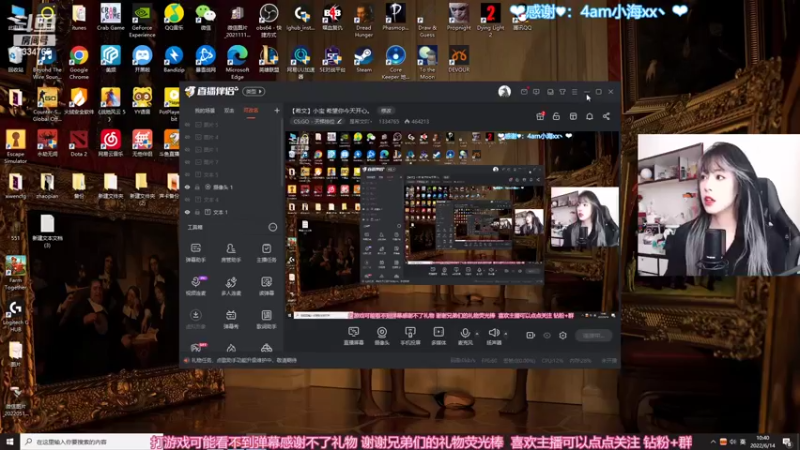Toggle visibility of 图片 7 source
This screenshot has height=450, width=800.
click(x=187, y=162)
